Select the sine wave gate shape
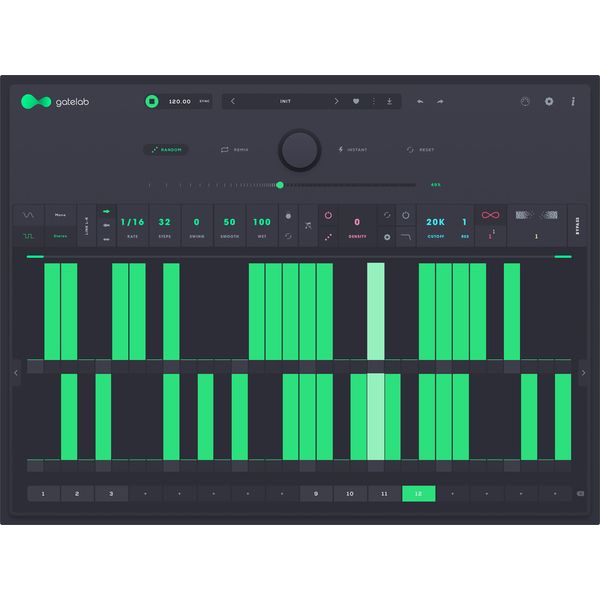600x600 pixels. 28,215
